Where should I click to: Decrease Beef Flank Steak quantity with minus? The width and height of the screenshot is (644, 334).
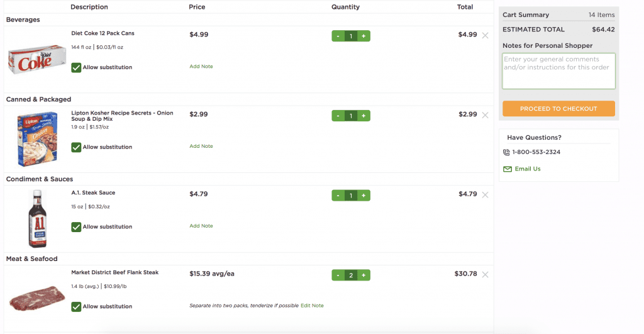[338, 275]
